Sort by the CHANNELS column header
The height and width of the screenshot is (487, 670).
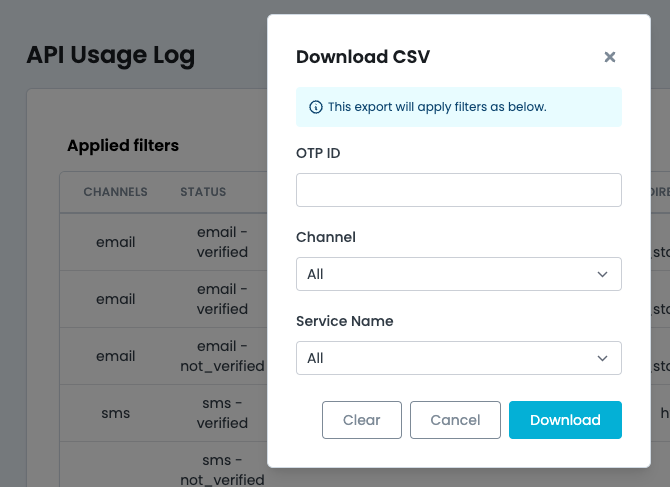115,192
